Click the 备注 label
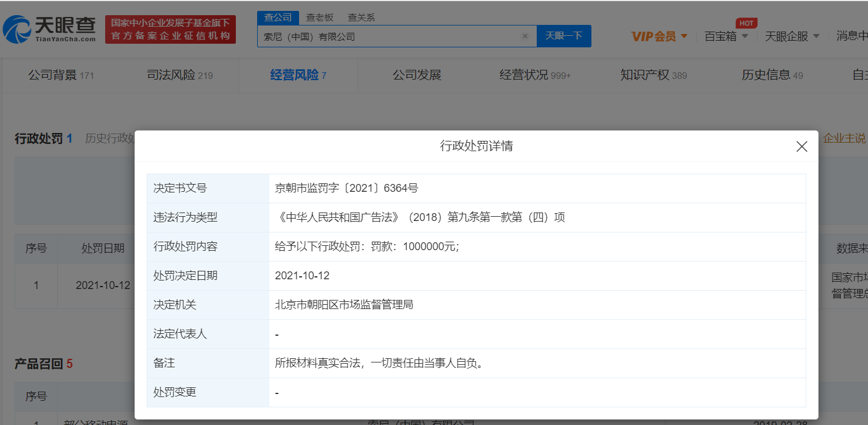 coord(164,363)
